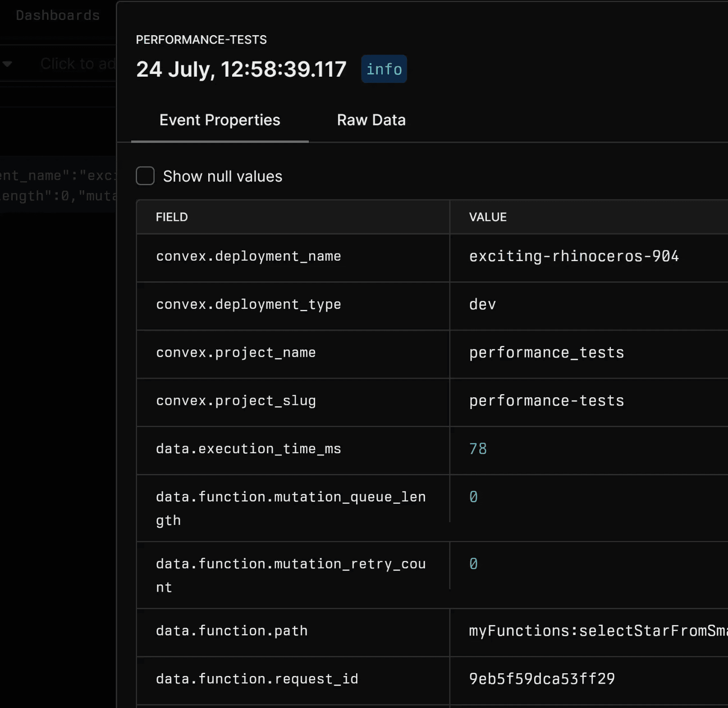Image resolution: width=728 pixels, height=708 pixels.
Task: Click the VALUE column header
Action: pos(488,217)
